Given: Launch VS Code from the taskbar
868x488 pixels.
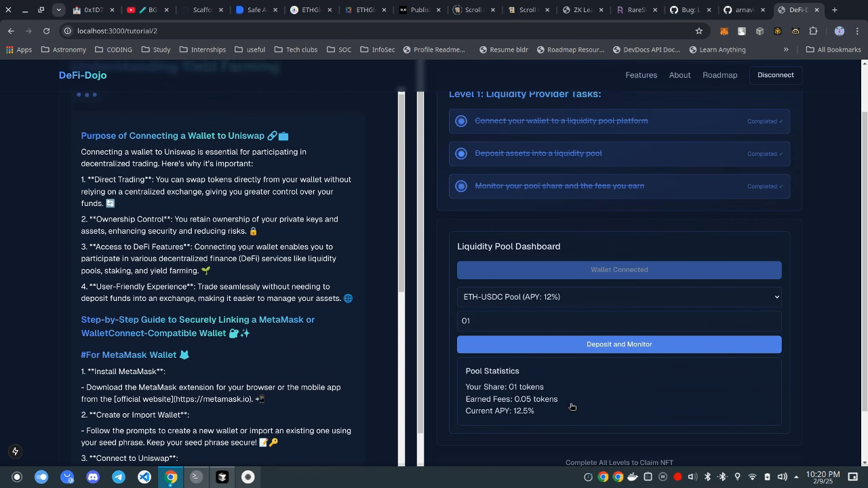Looking at the screenshot, I should pyautogui.click(x=144, y=477).
